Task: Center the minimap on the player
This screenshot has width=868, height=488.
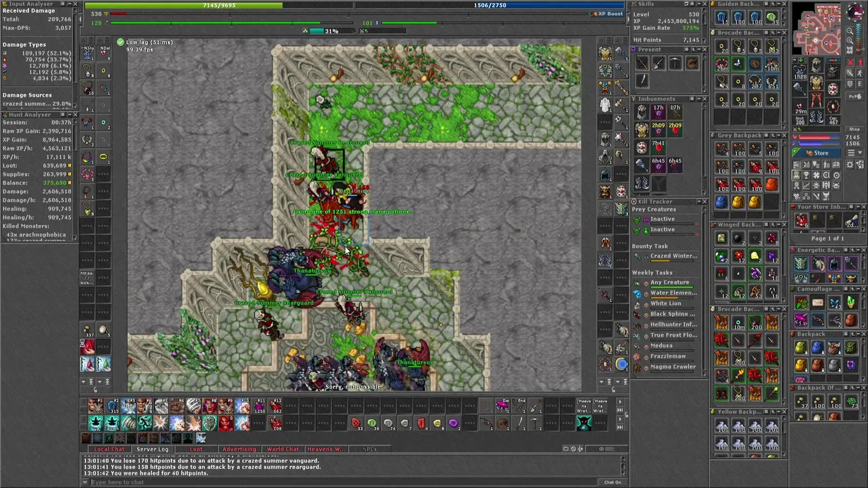Action: [850, 51]
